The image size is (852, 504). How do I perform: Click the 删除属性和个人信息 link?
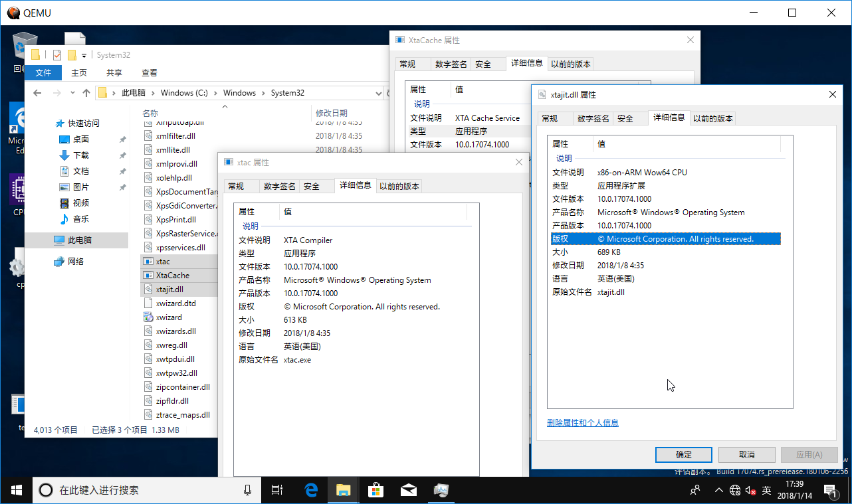tap(582, 423)
